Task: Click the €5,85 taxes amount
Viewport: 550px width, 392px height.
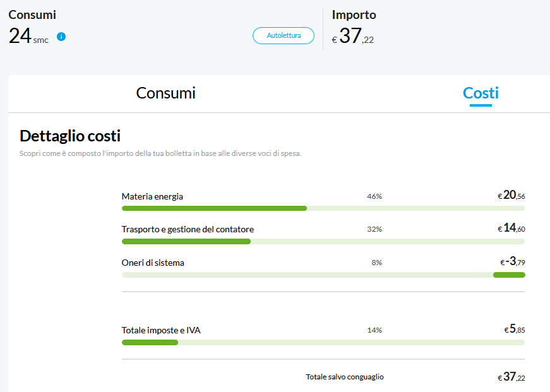Action: pyautogui.click(x=514, y=330)
